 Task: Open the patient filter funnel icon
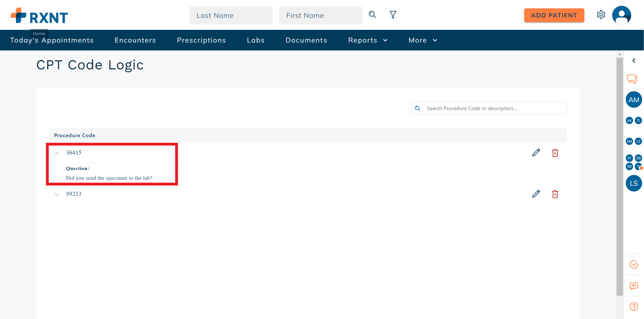pos(393,15)
